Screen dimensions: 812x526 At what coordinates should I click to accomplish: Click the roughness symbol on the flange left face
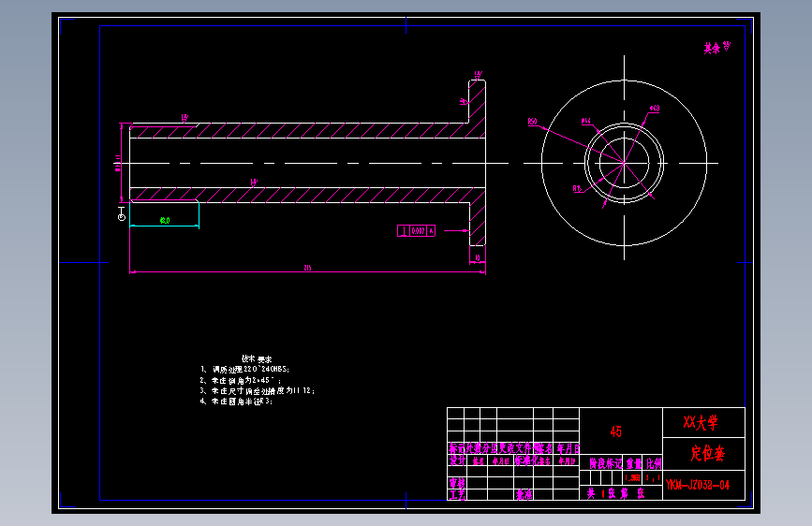pos(464,101)
